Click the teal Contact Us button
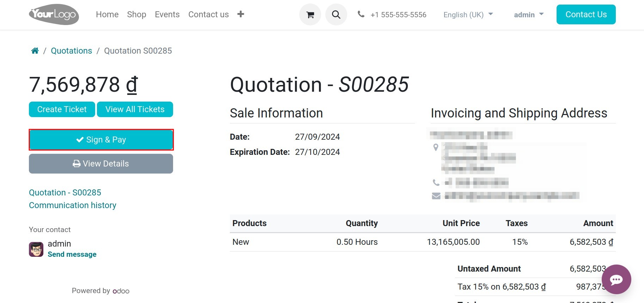The width and height of the screenshot is (644, 303). click(586, 14)
